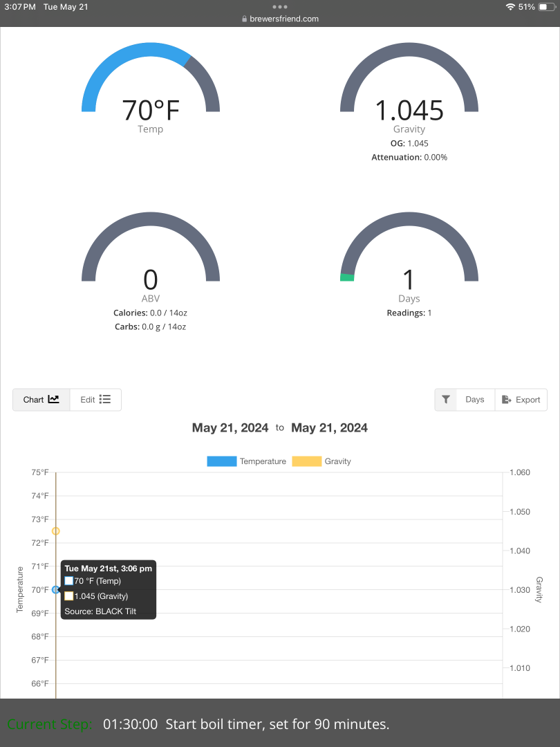Click the start date May 21, 2024
The width and height of the screenshot is (560, 747).
click(x=230, y=428)
